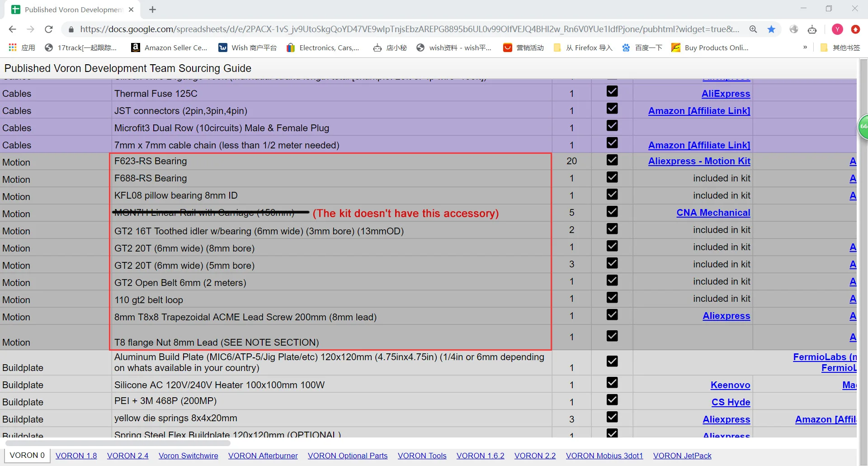Switch to the VORON JetPack sheet

click(x=682, y=456)
